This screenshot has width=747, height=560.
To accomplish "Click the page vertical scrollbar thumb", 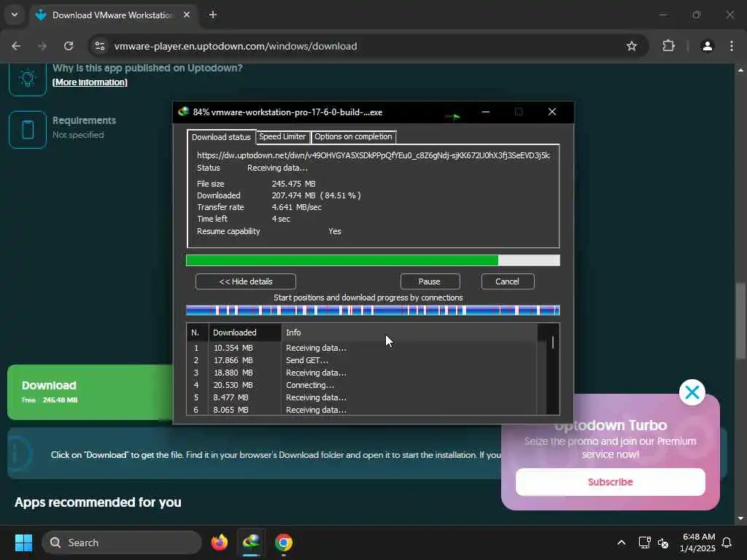I will tap(740, 321).
